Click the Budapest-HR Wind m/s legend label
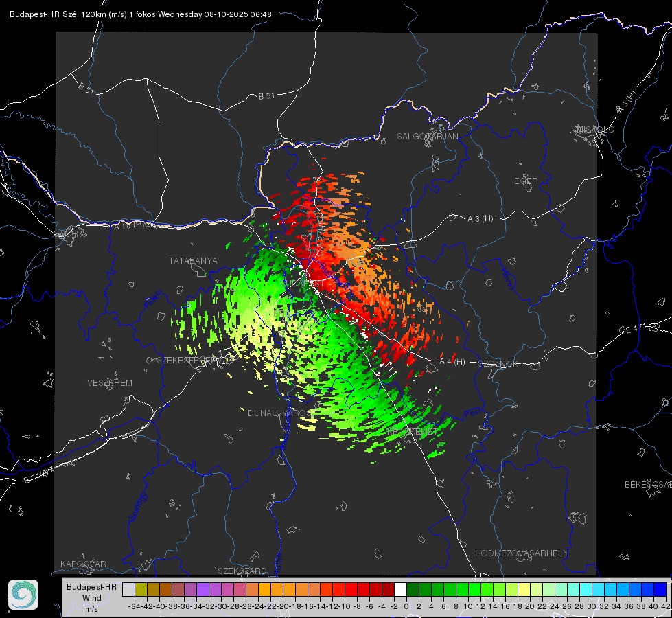Screen dimensions: 672x618 [x=92, y=598]
